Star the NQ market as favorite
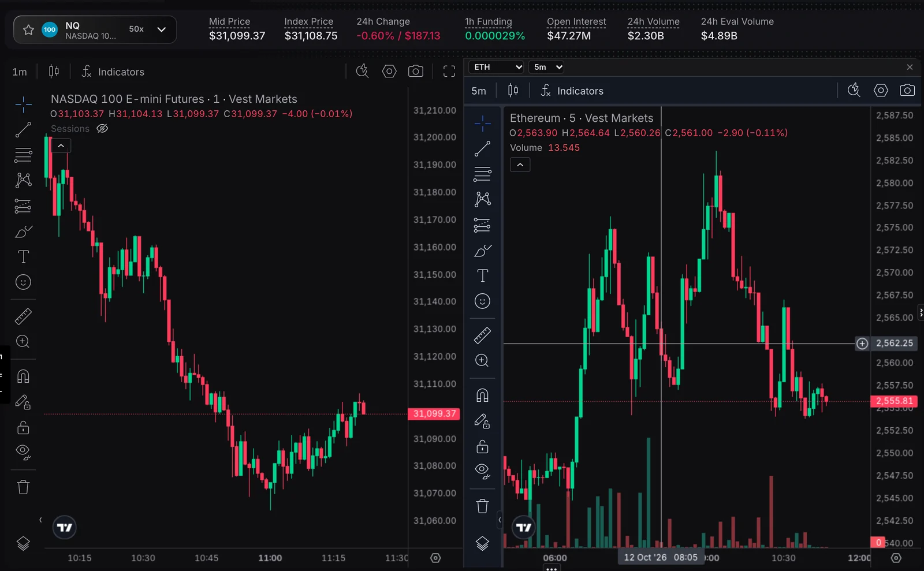The height and width of the screenshot is (571, 924). click(28, 29)
